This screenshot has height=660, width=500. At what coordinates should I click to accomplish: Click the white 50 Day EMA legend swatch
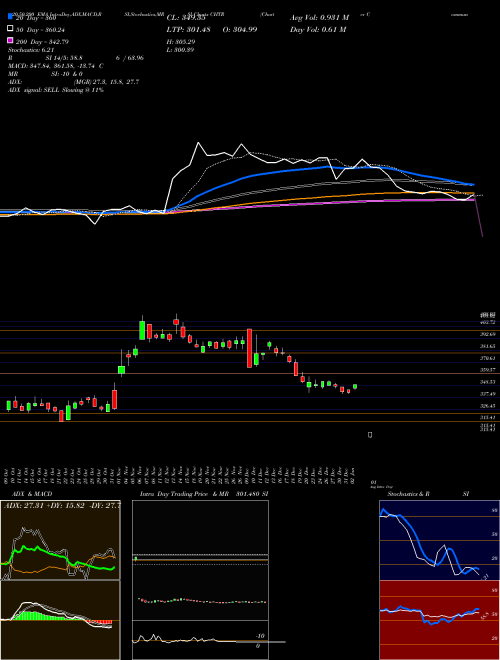pos(10,29)
